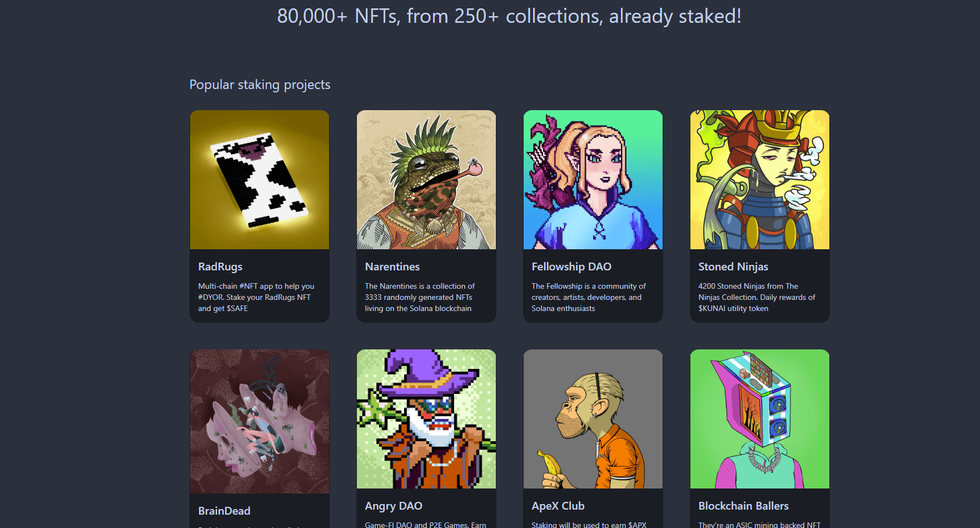Click the Fellowship DAO title
The image size is (980, 528).
coord(571,267)
